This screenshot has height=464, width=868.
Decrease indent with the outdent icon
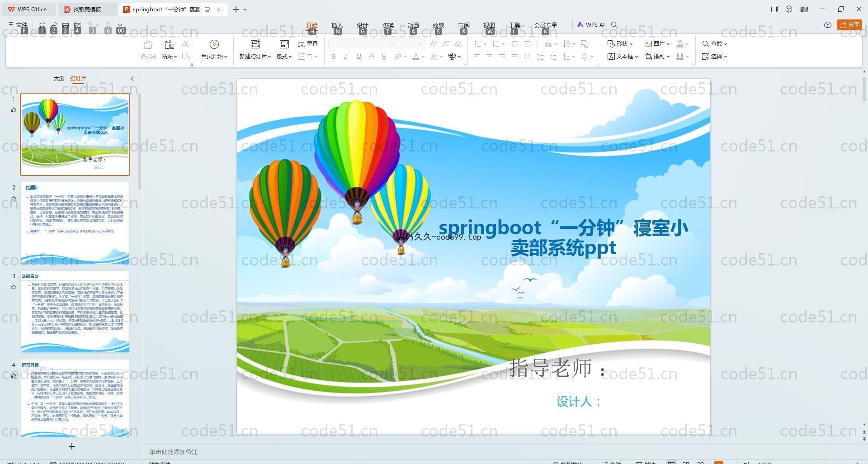pyautogui.click(x=514, y=44)
